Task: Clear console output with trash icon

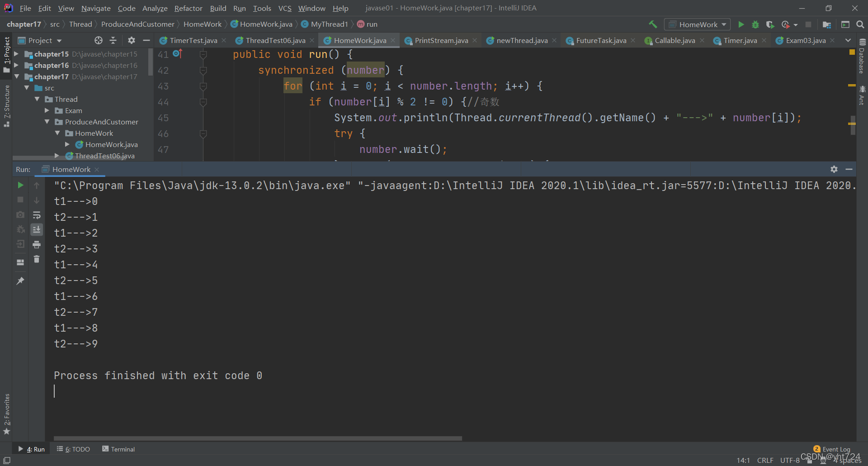Action: (x=37, y=259)
